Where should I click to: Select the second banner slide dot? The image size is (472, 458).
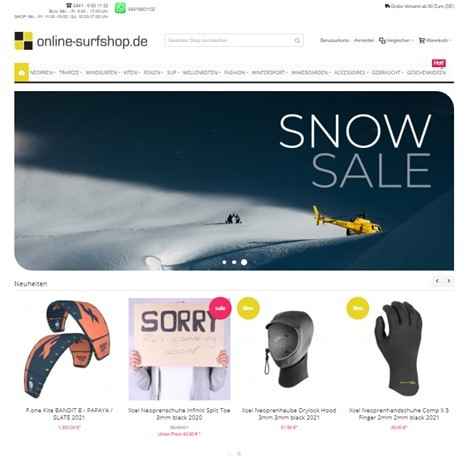pyautogui.click(x=234, y=262)
